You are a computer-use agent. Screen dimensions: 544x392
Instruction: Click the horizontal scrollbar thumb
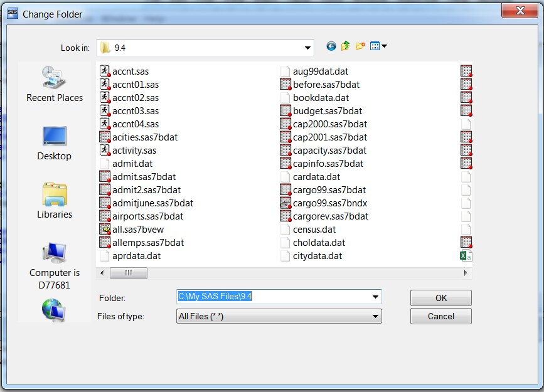click(129, 273)
